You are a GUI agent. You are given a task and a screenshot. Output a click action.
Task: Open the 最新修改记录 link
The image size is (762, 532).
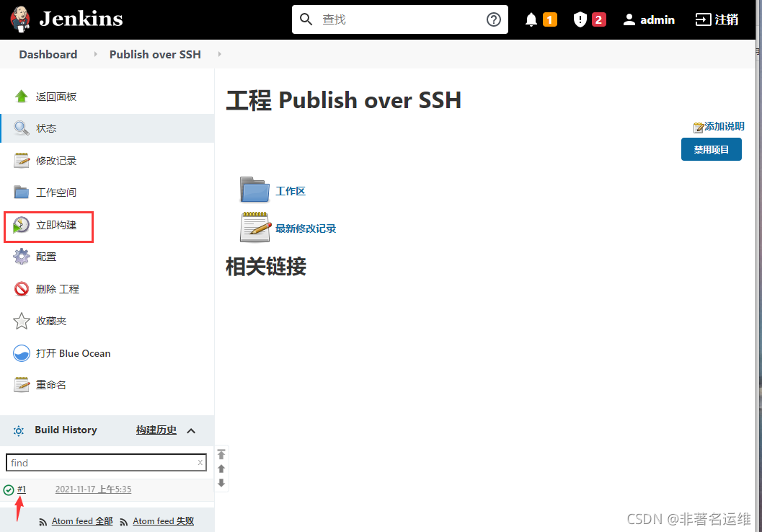click(306, 229)
